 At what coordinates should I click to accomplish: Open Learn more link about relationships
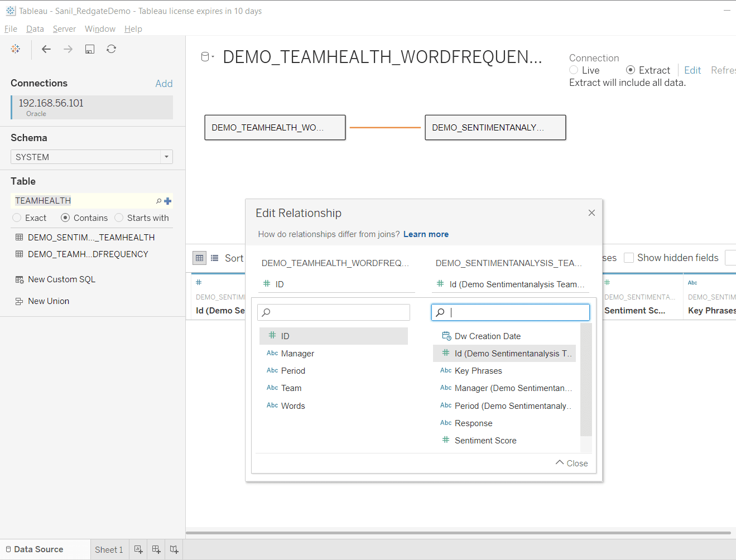(x=426, y=234)
